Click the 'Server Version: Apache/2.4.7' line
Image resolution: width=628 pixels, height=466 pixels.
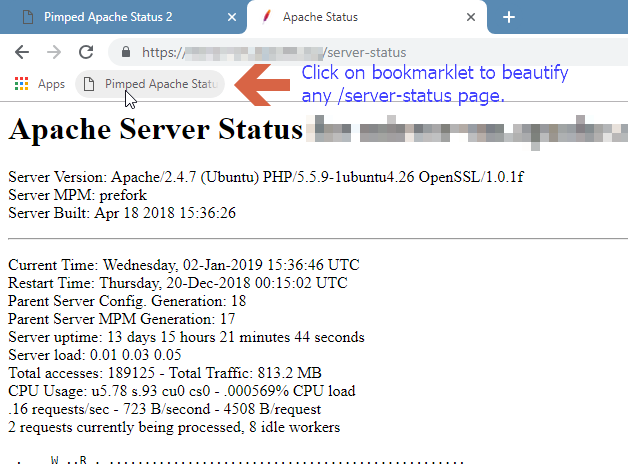point(266,177)
